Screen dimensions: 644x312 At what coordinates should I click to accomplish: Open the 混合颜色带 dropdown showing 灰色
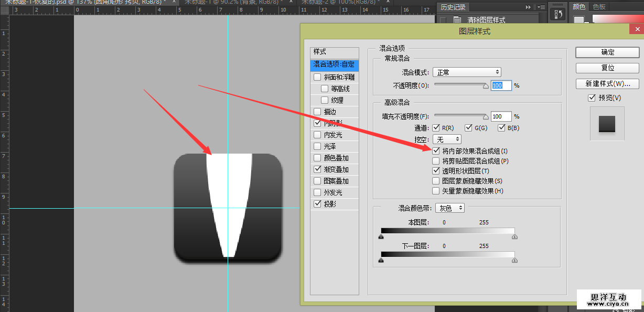click(x=450, y=208)
